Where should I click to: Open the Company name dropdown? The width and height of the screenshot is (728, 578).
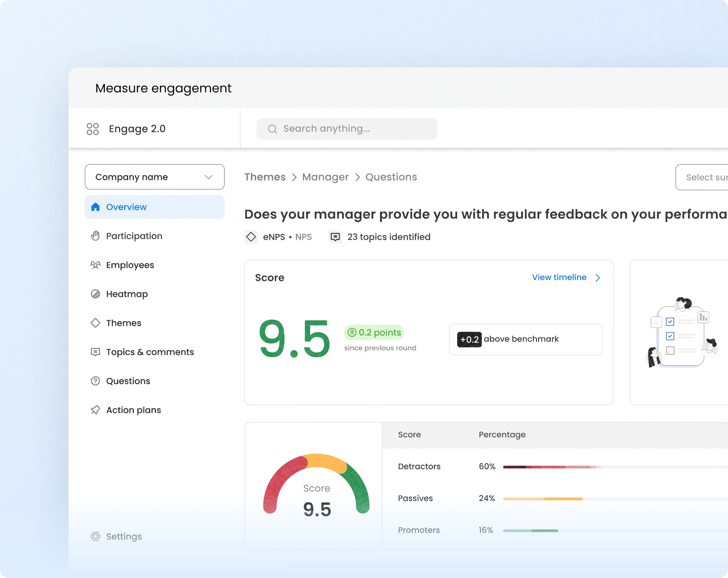click(155, 177)
